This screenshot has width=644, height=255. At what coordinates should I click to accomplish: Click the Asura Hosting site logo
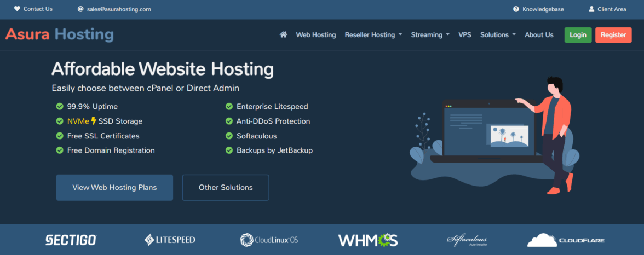(x=60, y=34)
